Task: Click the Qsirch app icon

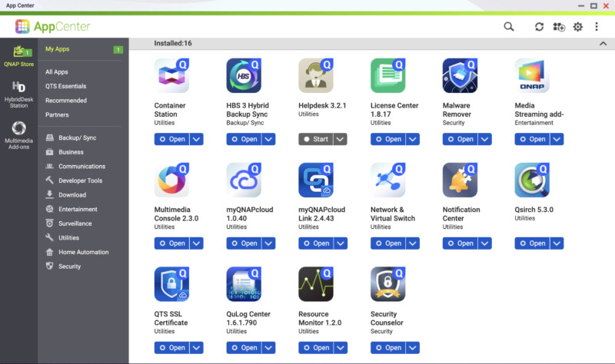Action: pyautogui.click(x=532, y=180)
